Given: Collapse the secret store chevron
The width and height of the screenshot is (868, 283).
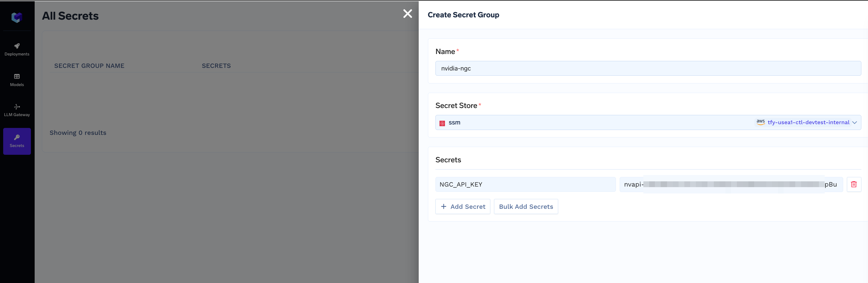Looking at the screenshot, I should tap(855, 122).
